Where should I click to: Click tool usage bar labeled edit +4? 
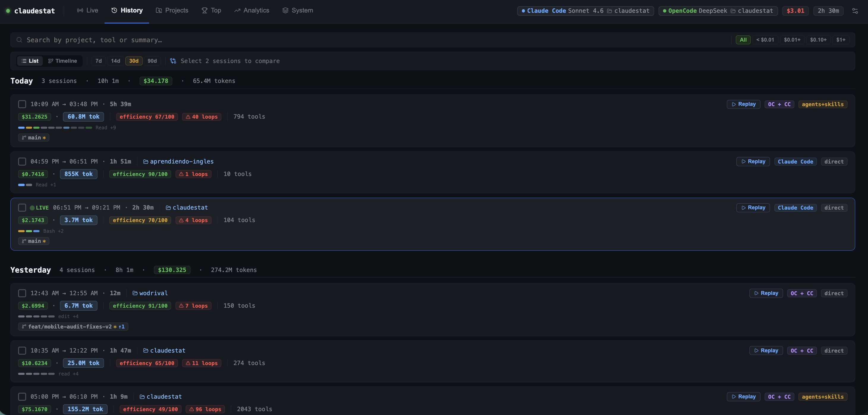(36, 317)
